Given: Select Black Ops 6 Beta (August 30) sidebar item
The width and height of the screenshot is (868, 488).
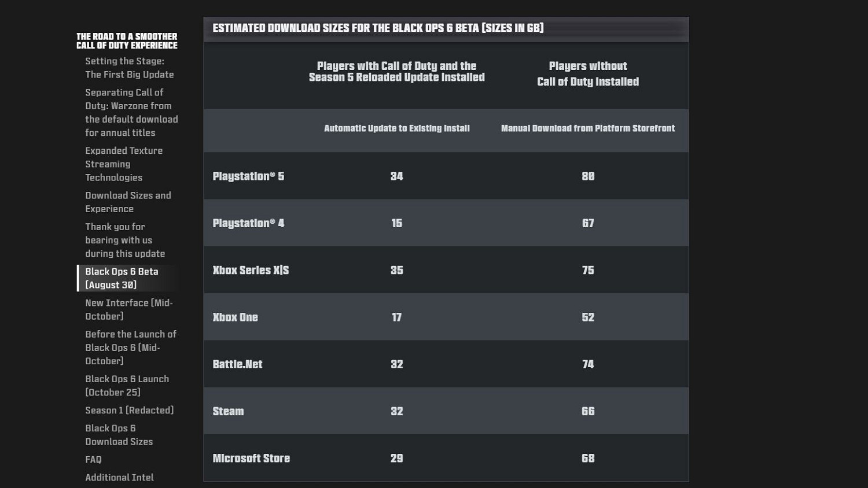Looking at the screenshot, I should (x=122, y=278).
